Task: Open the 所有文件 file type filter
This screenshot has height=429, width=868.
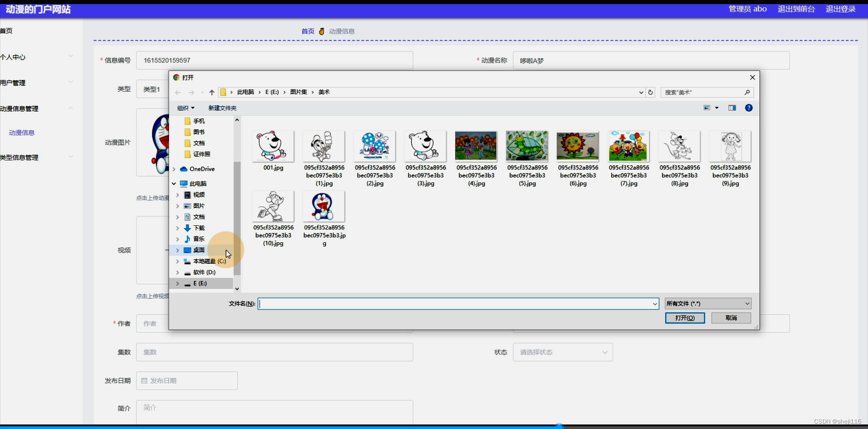Action: coord(708,303)
